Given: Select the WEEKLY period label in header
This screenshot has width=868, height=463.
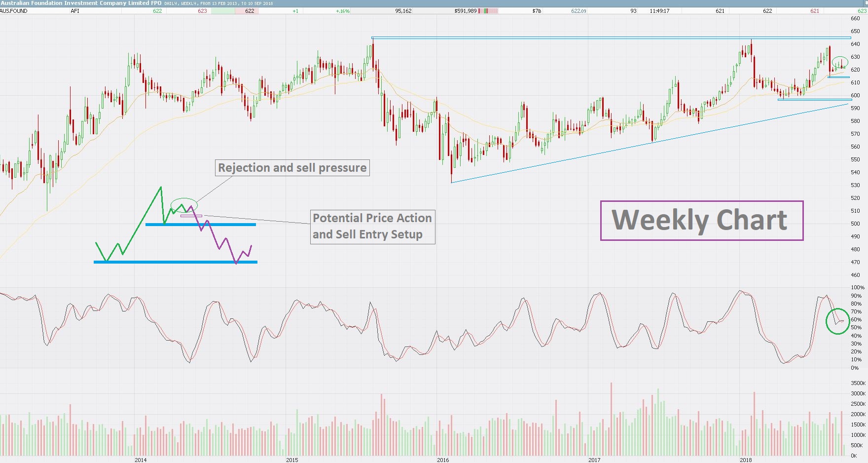Looking at the screenshot, I should (189, 3).
